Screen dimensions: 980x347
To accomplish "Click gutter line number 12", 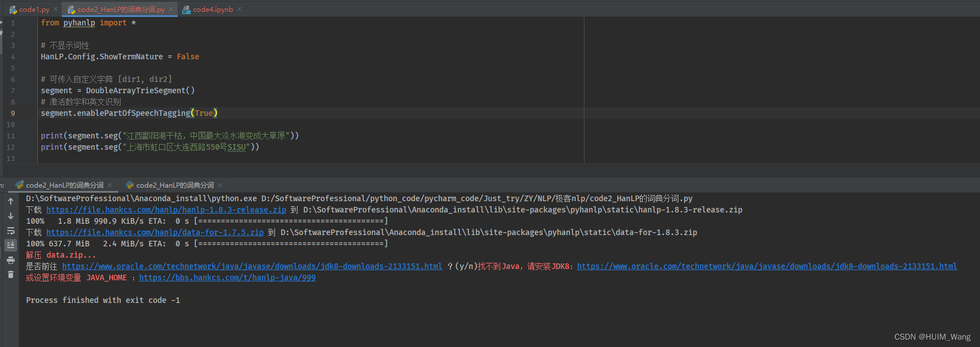I will click(x=11, y=148).
